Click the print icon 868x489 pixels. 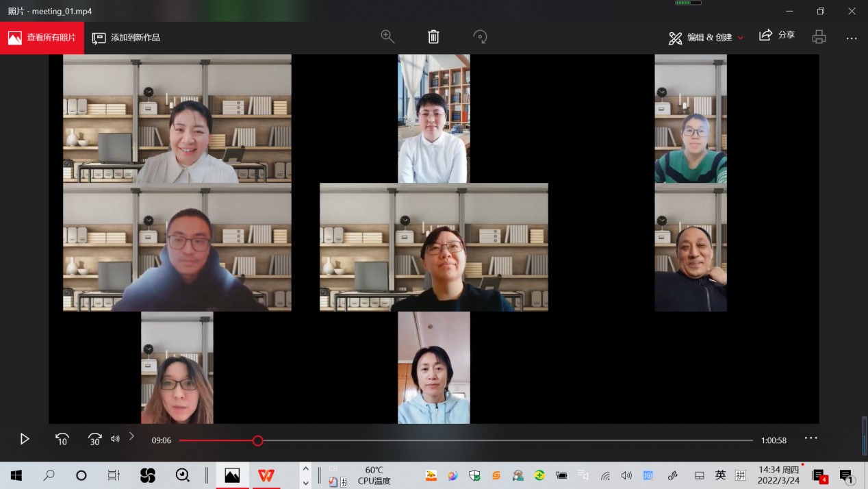(x=819, y=37)
